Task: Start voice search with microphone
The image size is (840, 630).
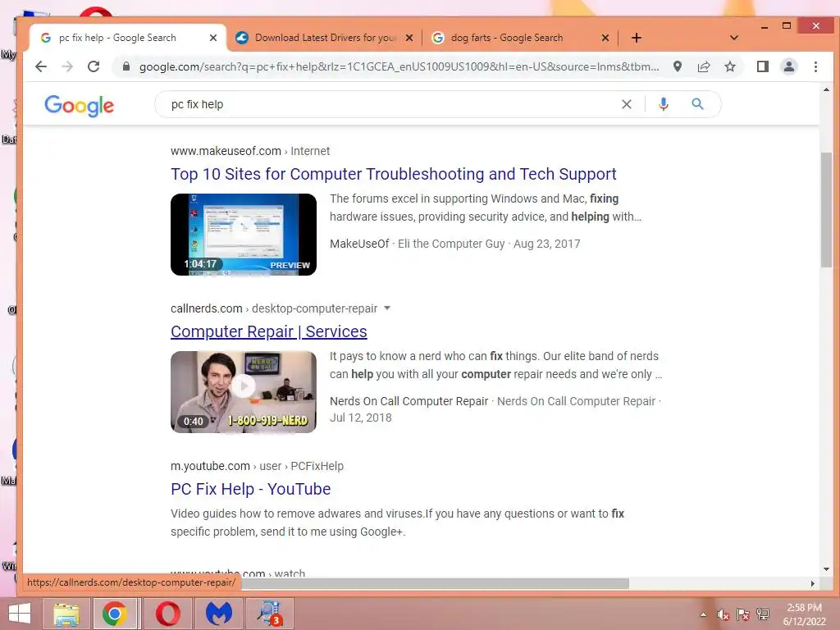Action: coord(663,104)
